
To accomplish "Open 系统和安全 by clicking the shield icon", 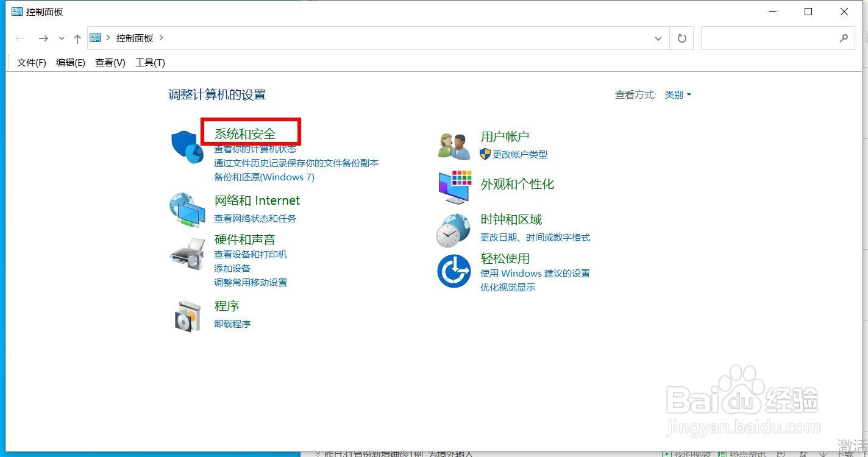I will (x=187, y=145).
